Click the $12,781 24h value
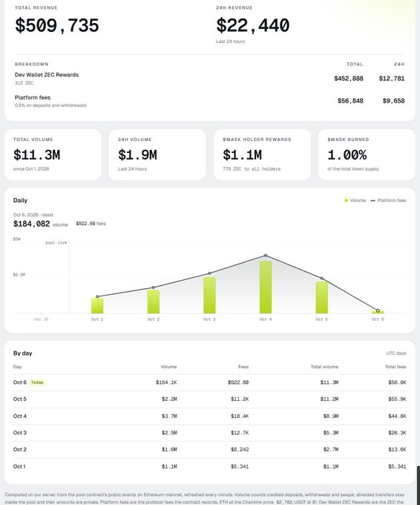The image size is (420, 505). [392, 78]
